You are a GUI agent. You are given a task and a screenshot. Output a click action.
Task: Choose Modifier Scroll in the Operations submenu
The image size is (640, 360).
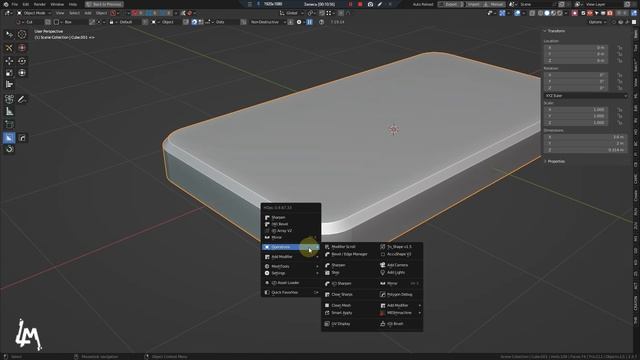[x=343, y=247]
